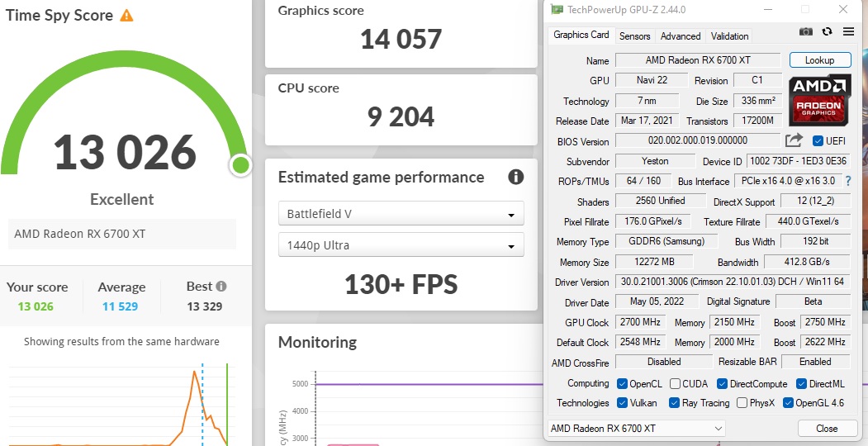868x446 pixels.
Task: Click the Memory Size 12272 MB field
Action: coord(654,262)
